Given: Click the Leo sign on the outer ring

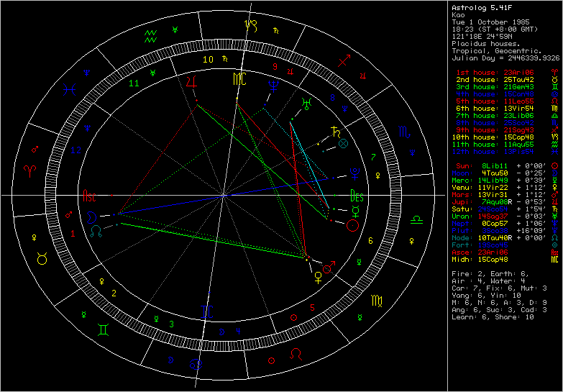Looking at the screenshot, I should click(296, 354).
